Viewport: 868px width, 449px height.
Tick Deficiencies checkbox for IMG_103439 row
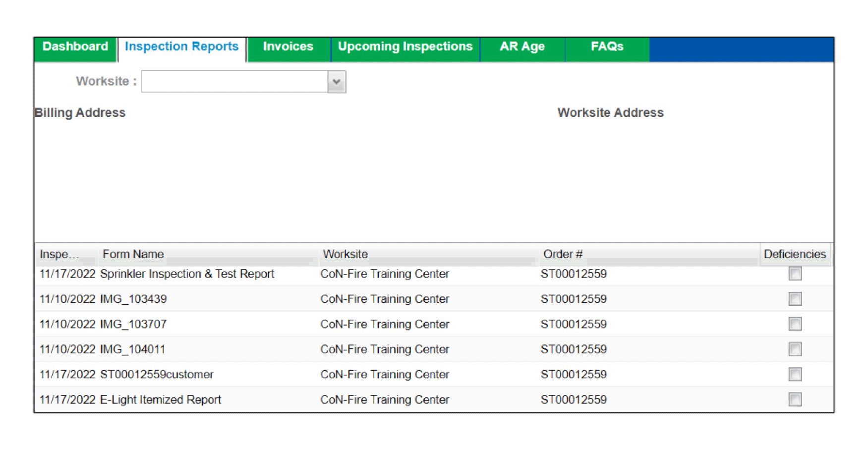tap(795, 299)
